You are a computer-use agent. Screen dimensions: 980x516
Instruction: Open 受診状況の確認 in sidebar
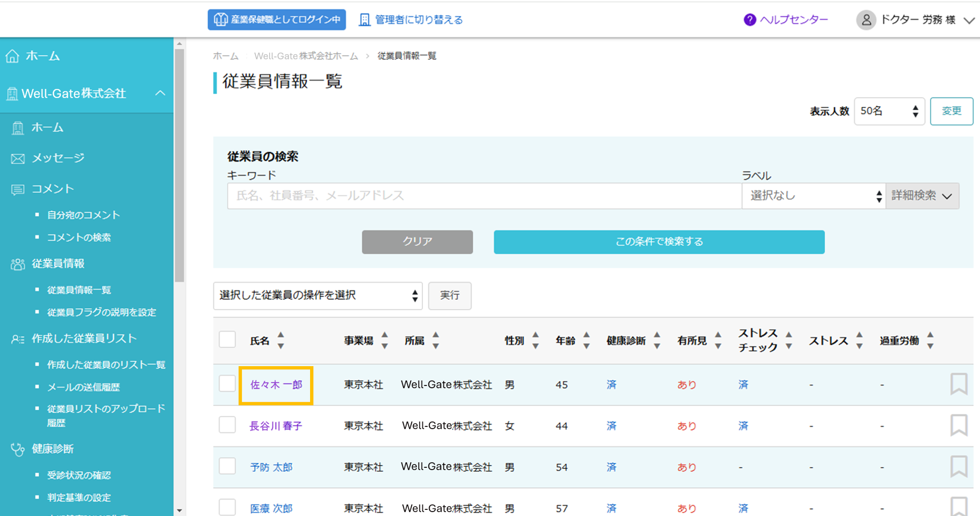(79, 476)
